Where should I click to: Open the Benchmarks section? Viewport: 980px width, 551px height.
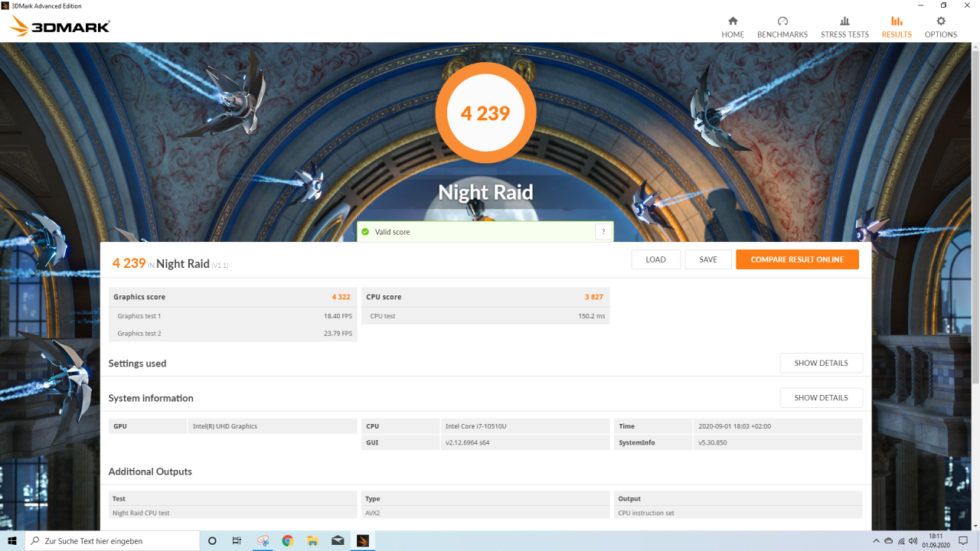pos(782,27)
